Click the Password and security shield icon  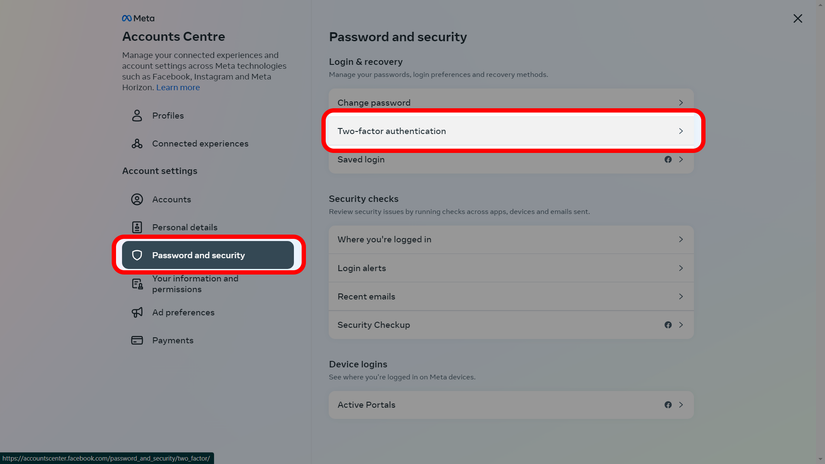(x=137, y=255)
